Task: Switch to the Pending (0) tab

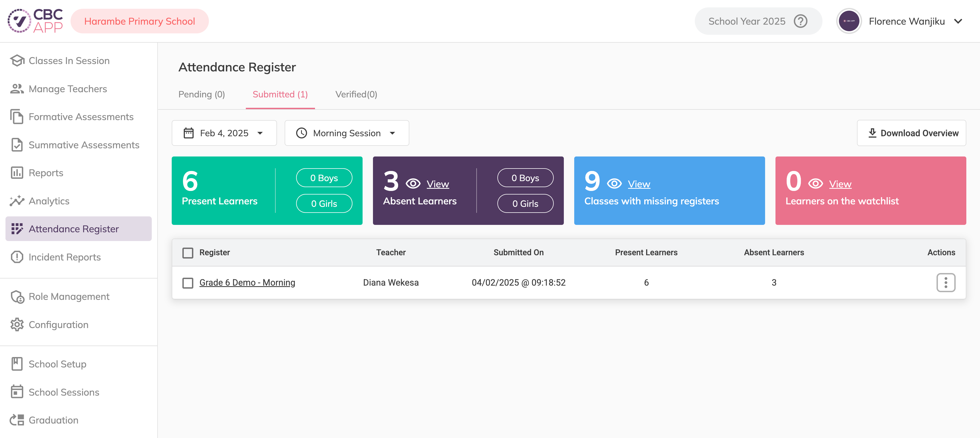Action: (202, 94)
